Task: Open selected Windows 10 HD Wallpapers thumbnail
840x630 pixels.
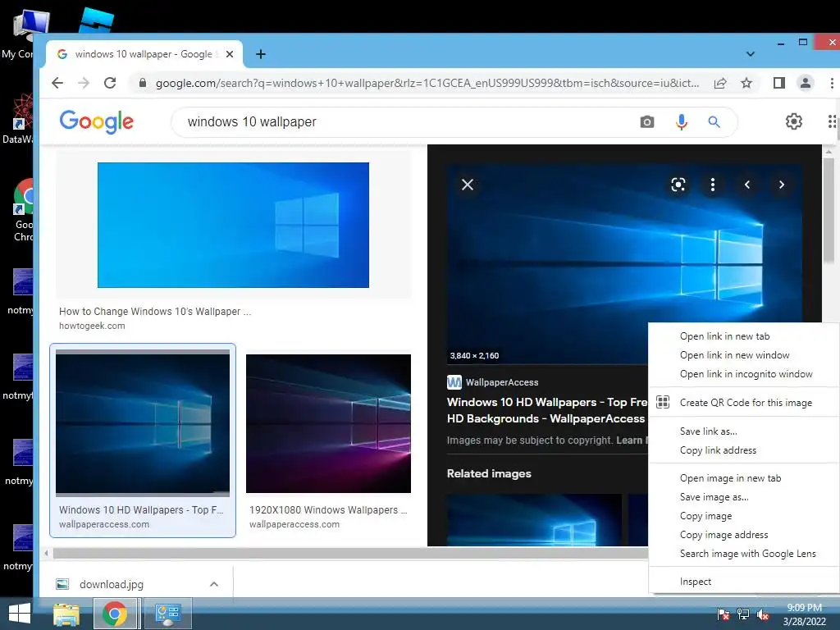Action: pyautogui.click(x=143, y=422)
